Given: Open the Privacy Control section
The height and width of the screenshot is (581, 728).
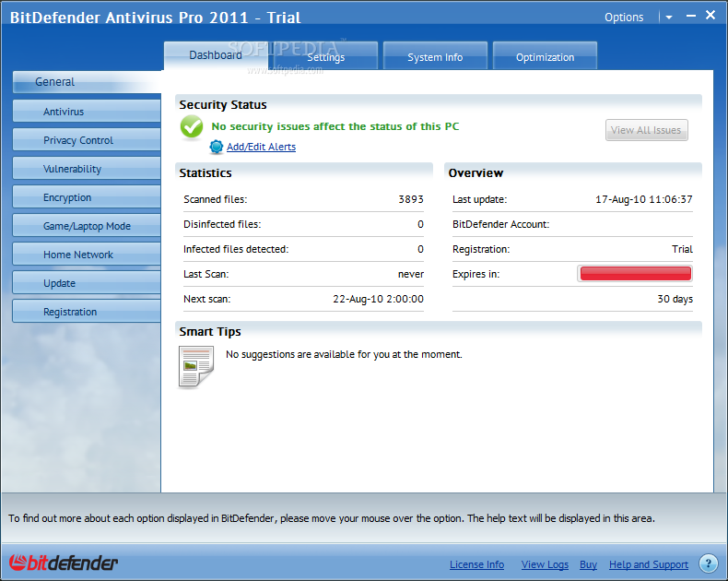Looking at the screenshot, I should tap(87, 140).
